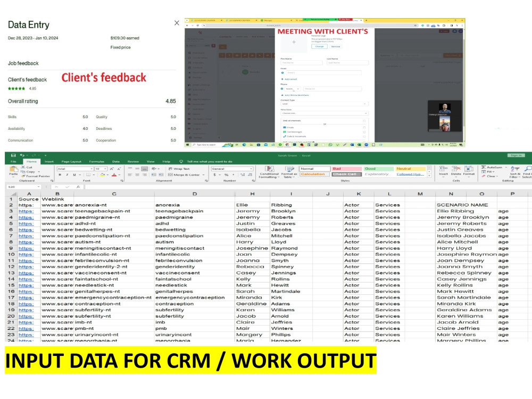
Task: Click the Excel icon in Windows taskbar
Action: 359,145
